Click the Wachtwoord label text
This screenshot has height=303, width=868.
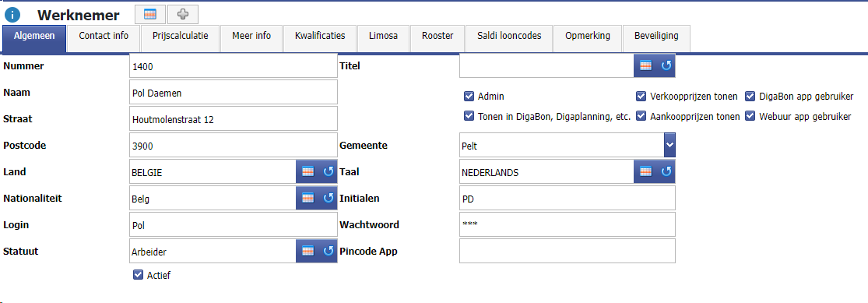click(369, 225)
